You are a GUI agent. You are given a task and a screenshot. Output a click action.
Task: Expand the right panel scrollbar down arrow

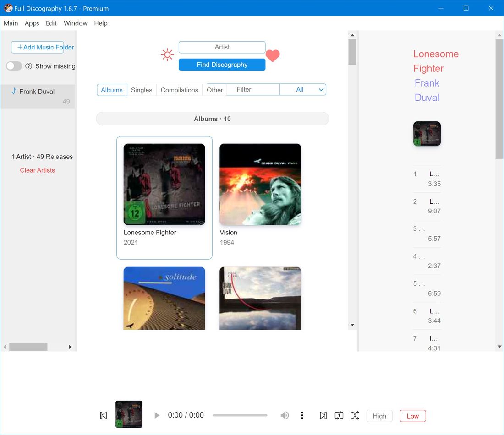click(499, 346)
